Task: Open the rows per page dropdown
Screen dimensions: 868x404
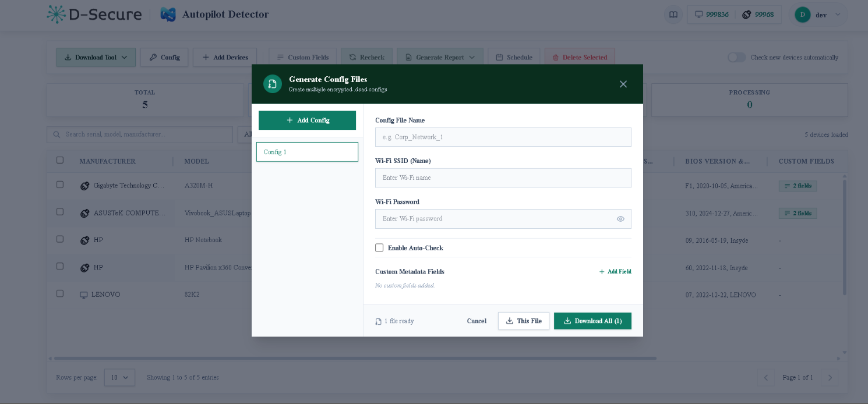Action: 120,377
